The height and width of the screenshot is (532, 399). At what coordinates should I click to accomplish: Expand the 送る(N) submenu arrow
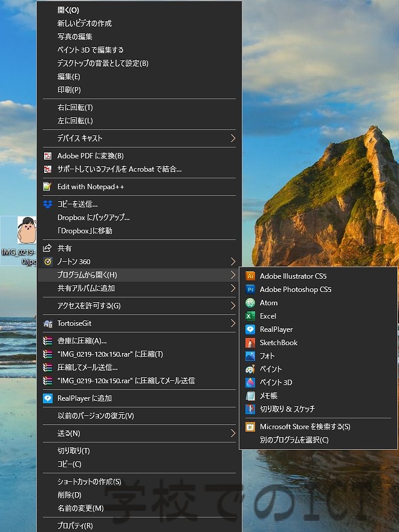pos(233,433)
